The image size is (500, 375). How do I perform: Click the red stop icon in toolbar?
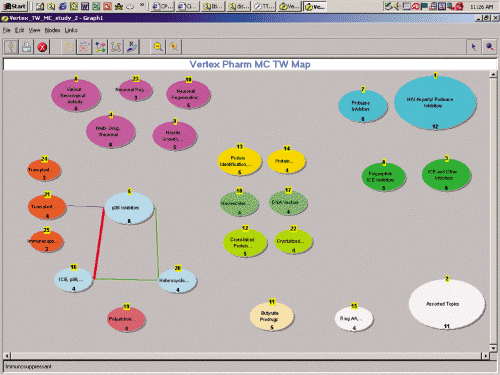click(42, 47)
